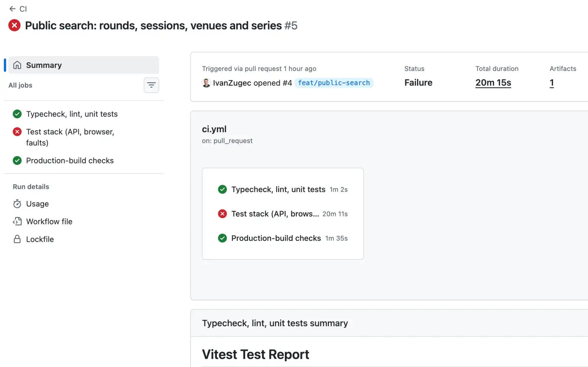Click the ci.yml workflow heading
The image size is (588, 367).
214,129
